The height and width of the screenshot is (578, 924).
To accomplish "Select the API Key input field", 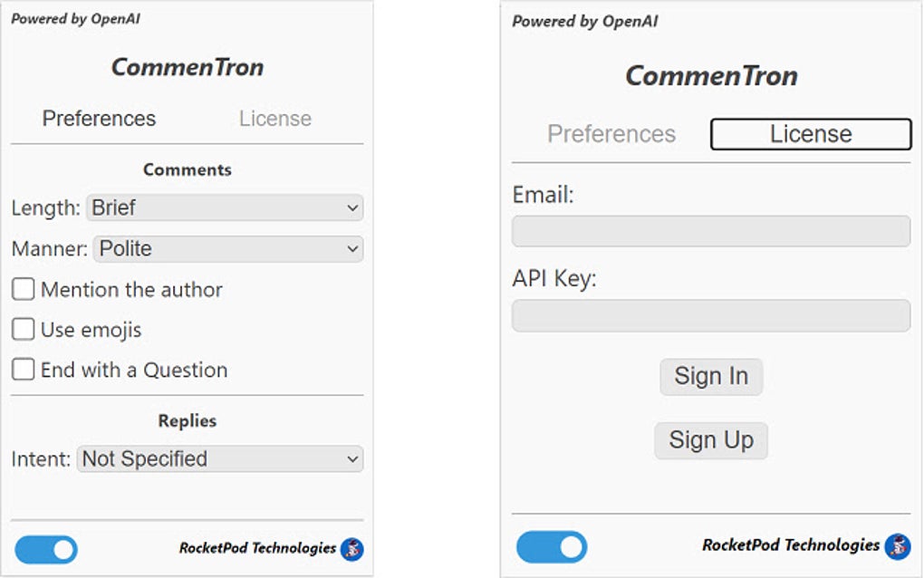I will pos(710,315).
